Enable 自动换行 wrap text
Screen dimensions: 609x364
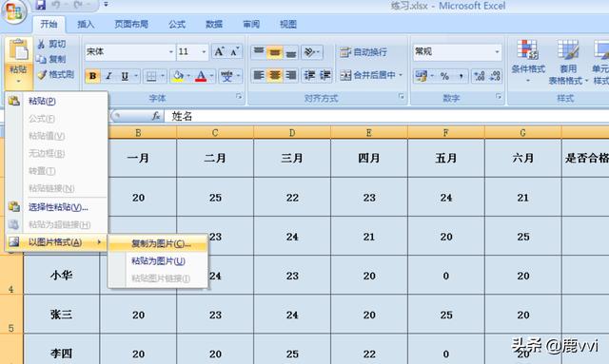(x=363, y=52)
